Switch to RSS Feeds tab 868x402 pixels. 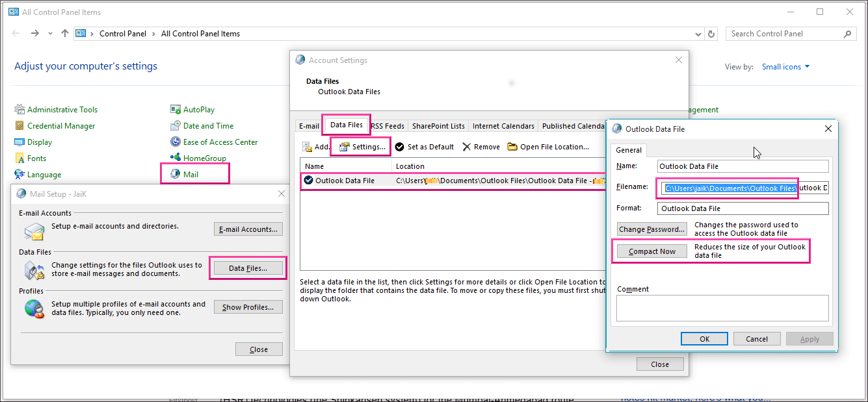(388, 126)
